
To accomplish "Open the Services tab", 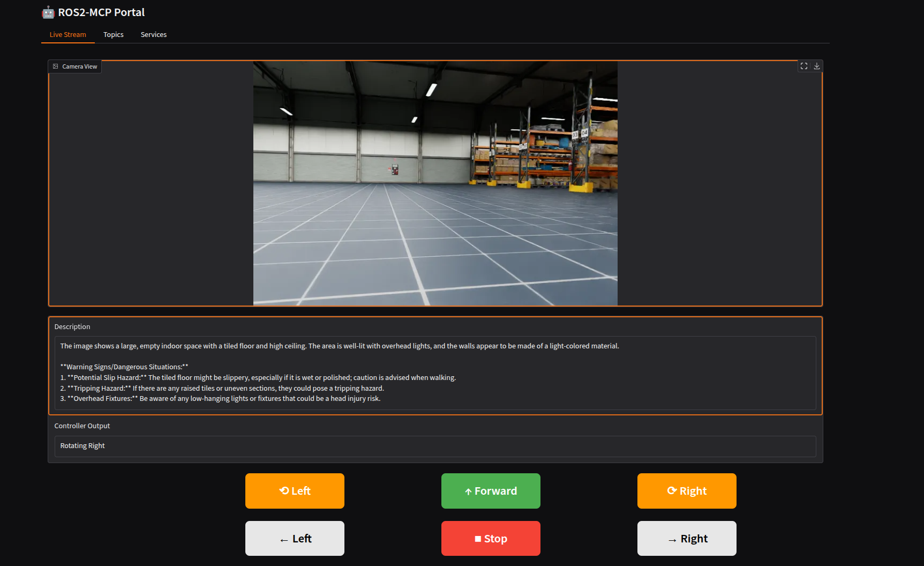I will [154, 34].
